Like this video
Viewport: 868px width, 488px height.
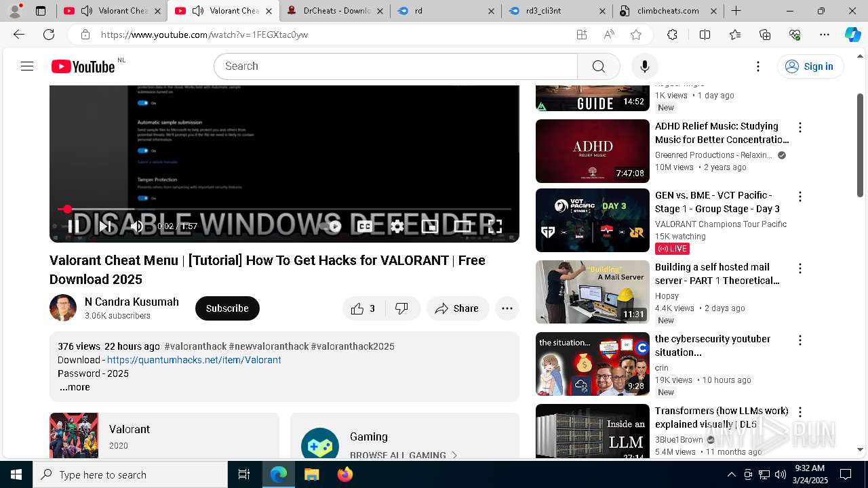pos(363,308)
